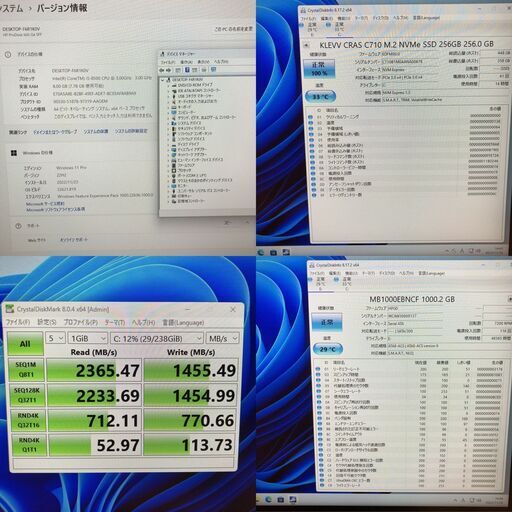Click the Windows logo next to Windows の仕様
Screen dimensions: 512x512
point(14,153)
